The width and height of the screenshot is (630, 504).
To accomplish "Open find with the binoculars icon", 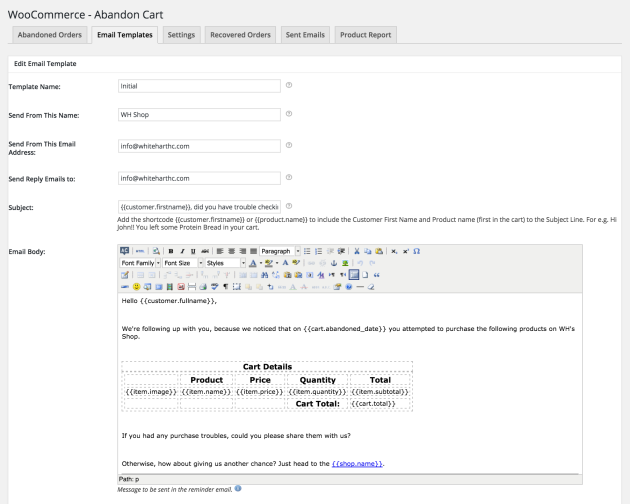I will [x=264, y=275].
